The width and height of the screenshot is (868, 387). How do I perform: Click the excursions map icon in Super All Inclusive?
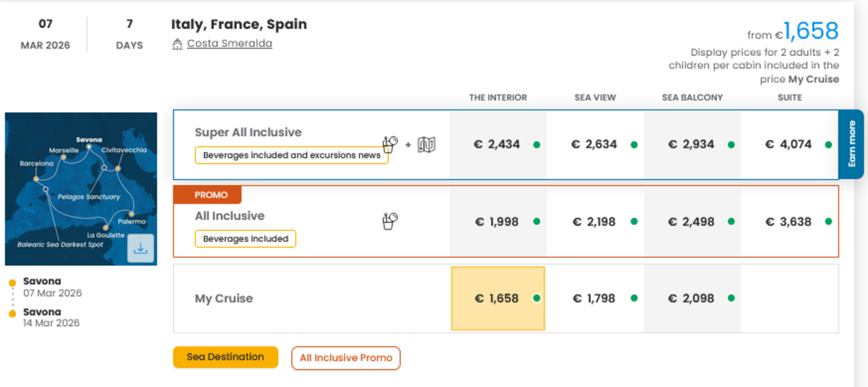coord(427,144)
